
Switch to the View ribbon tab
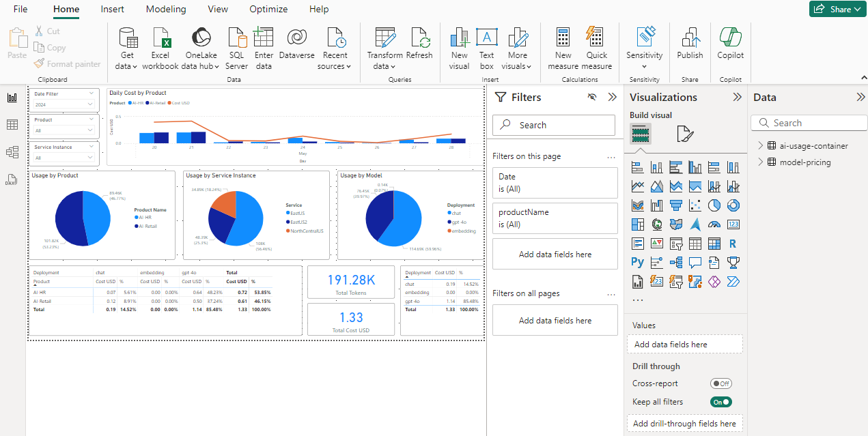point(218,10)
